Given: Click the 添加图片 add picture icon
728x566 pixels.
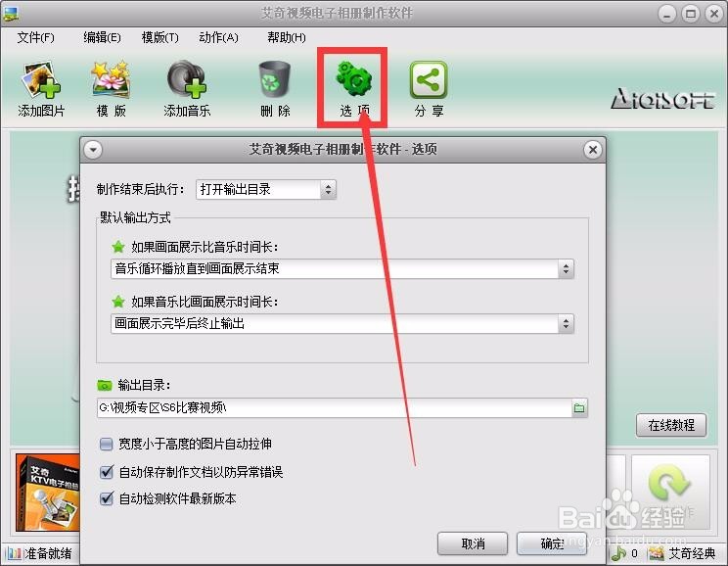Looking at the screenshot, I should click(x=41, y=80).
